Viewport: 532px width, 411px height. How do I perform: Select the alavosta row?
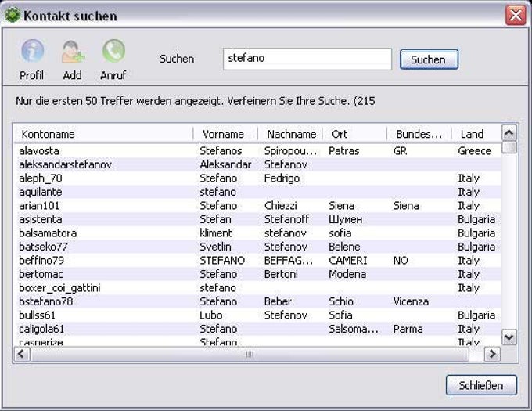257,151
